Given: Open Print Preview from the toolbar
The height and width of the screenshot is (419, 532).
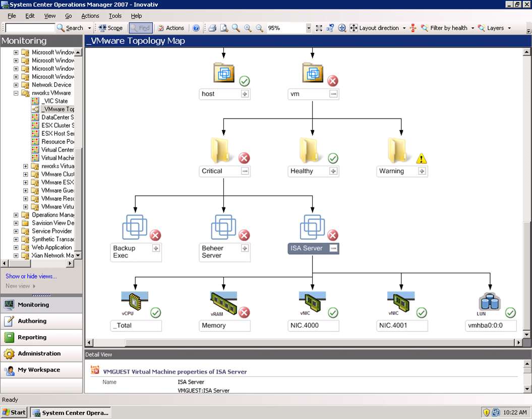Looking at the screenshot, I should (224, 28).
